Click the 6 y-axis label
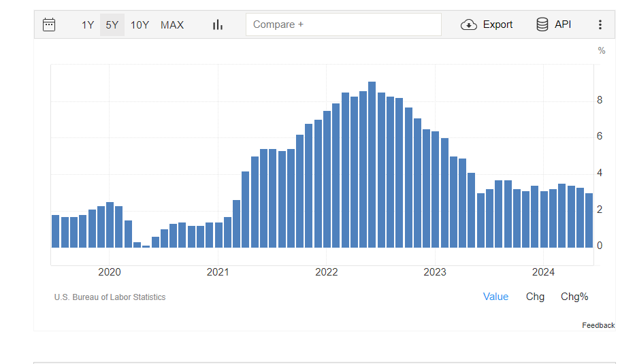This screenshot has height=364, width=620. click(600, 136)
